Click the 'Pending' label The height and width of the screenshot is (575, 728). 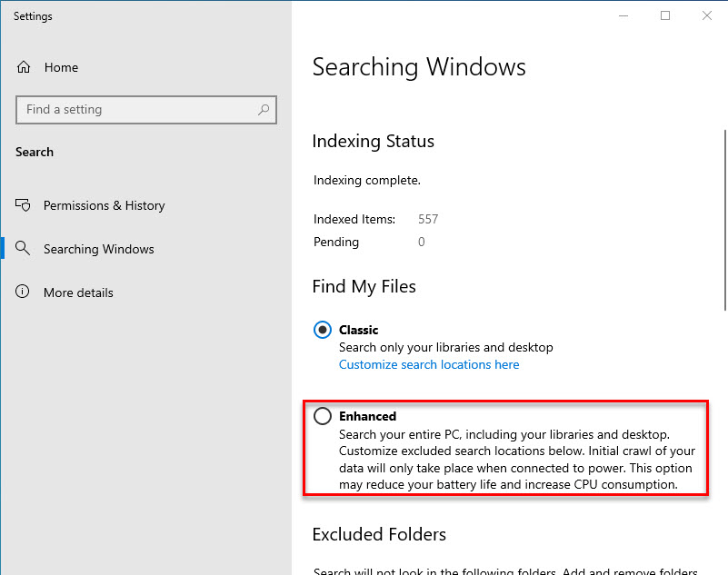tap(336, 243)
